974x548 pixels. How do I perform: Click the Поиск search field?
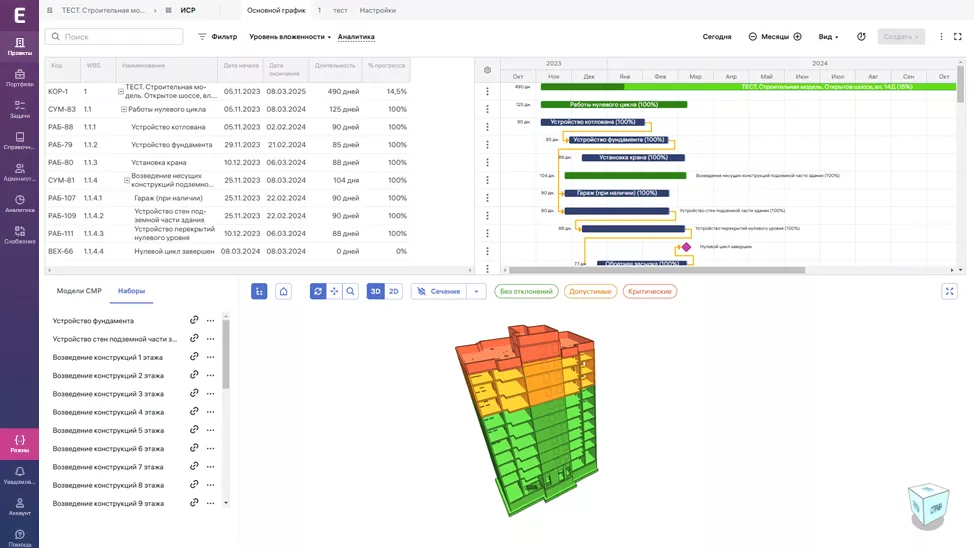[x=120, y=37]
